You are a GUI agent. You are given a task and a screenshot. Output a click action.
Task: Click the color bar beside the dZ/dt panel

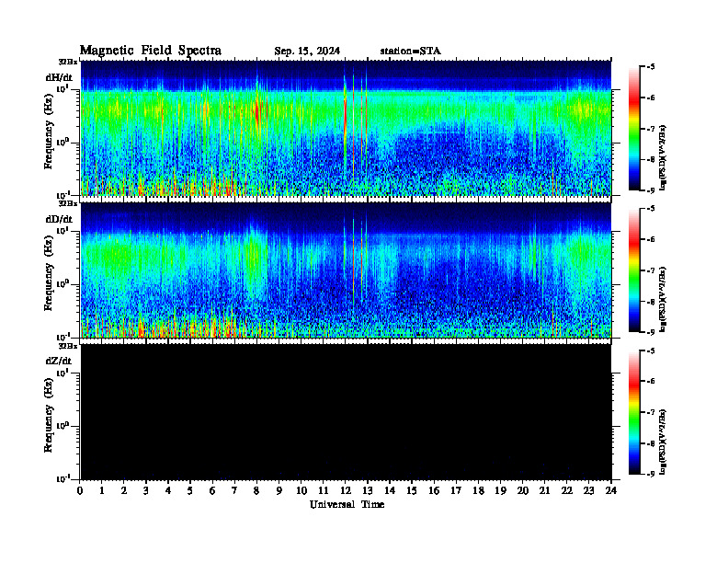(x=634, y=412)
